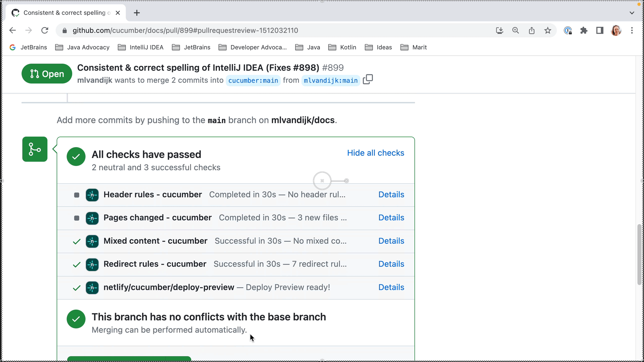Open the browser extensions puzzle icon
The width and height of the screenshot is (644, 362).
click(x=584, y=31)
